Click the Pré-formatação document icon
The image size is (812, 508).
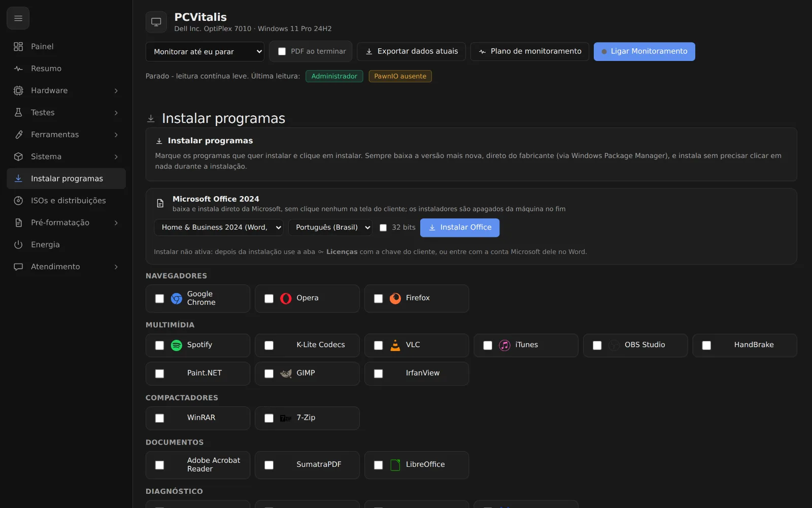pos(18,223)
